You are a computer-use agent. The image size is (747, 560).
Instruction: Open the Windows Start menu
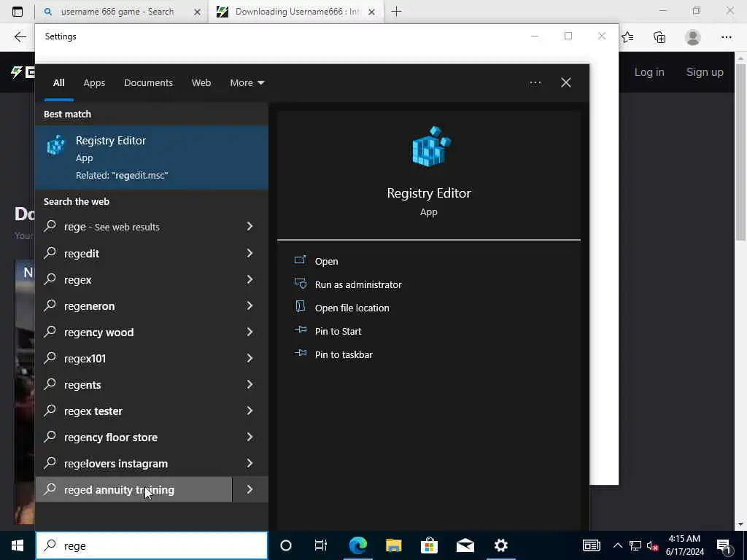tap(18, 545)
